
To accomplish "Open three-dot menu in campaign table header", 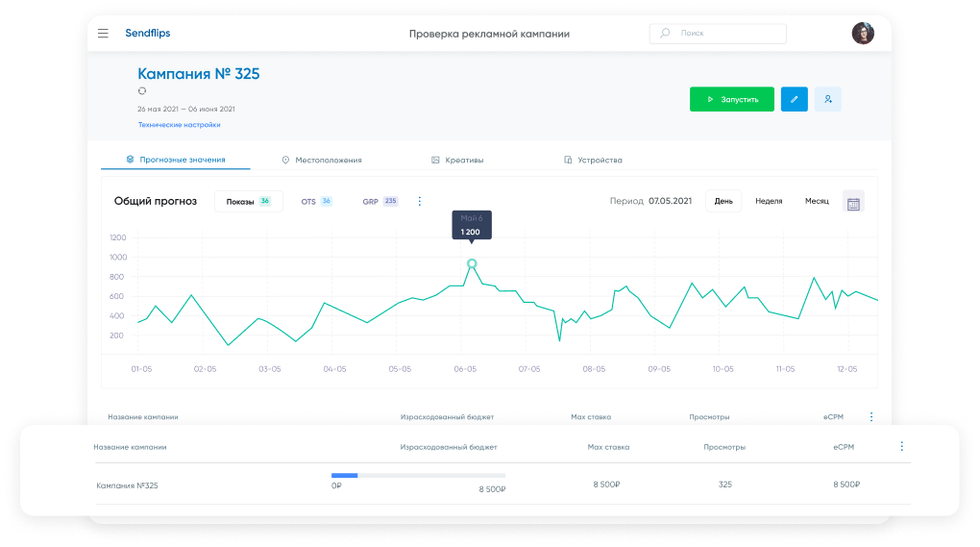I will pyautogui.click(x=901, y=447).
